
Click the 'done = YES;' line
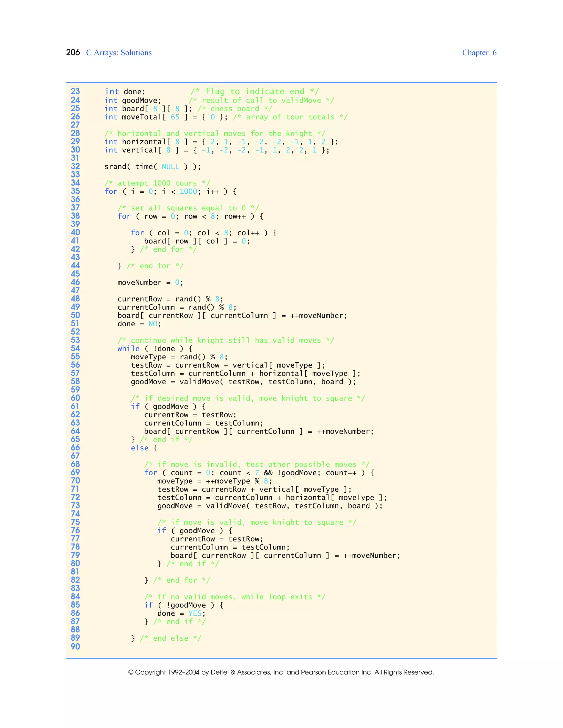coord(181,613)
